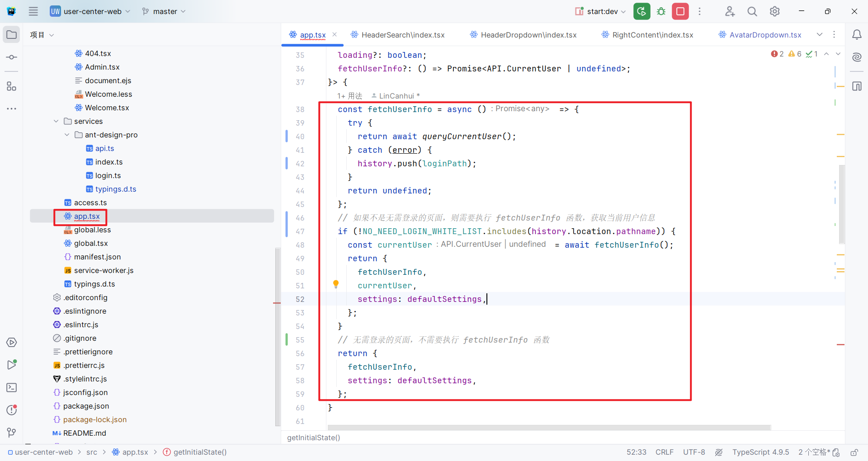Toggle read-only lock icon in status bar
This screenshot has width=868, height=461.
854,452
